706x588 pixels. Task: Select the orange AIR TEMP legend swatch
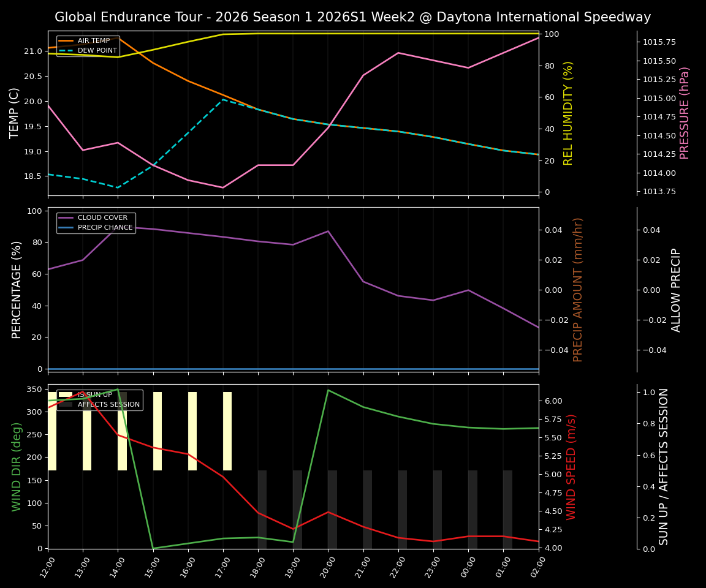point(66,40)
